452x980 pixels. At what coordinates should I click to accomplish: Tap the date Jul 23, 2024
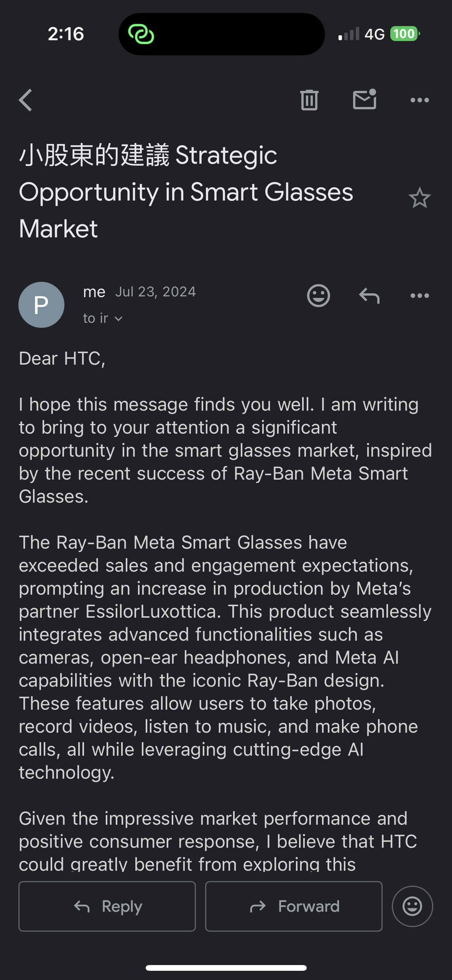coord(156,292)
